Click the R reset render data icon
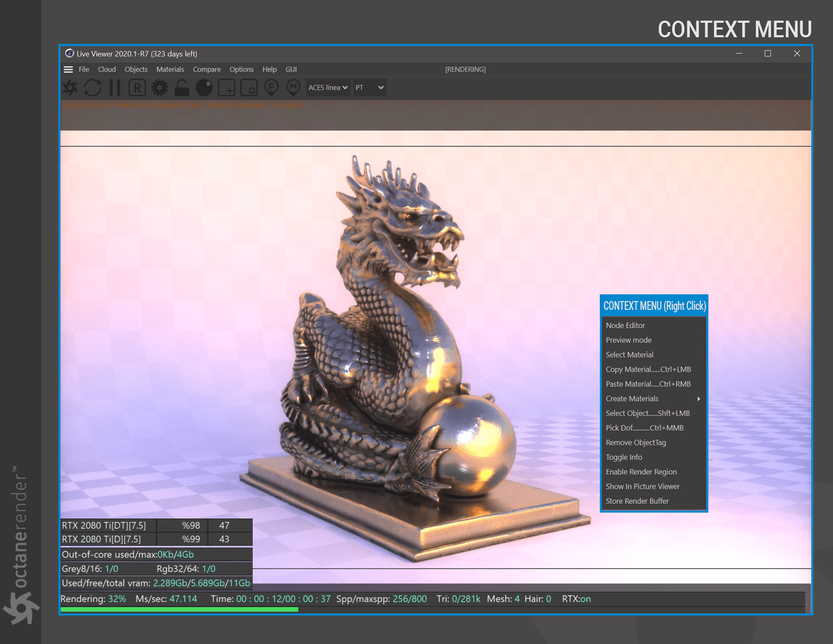This screenshot has width=833, height=644. pyautogui.click(x=137, y=88)
